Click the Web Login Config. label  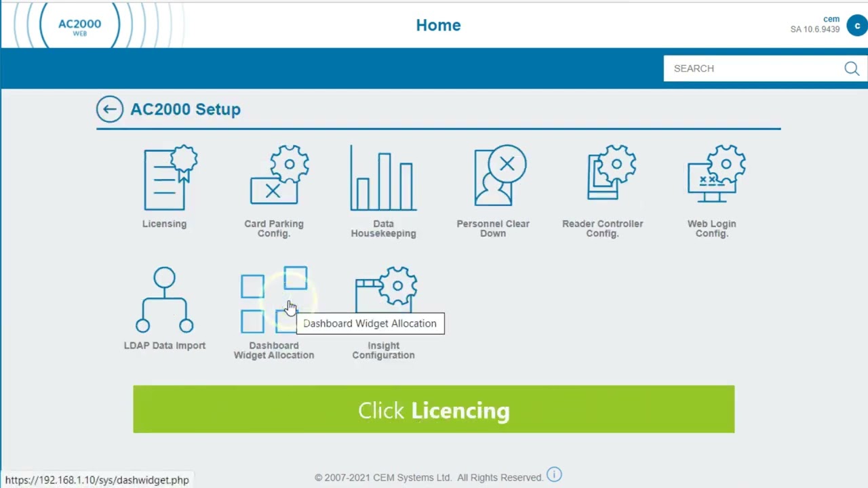coord(711,228)
